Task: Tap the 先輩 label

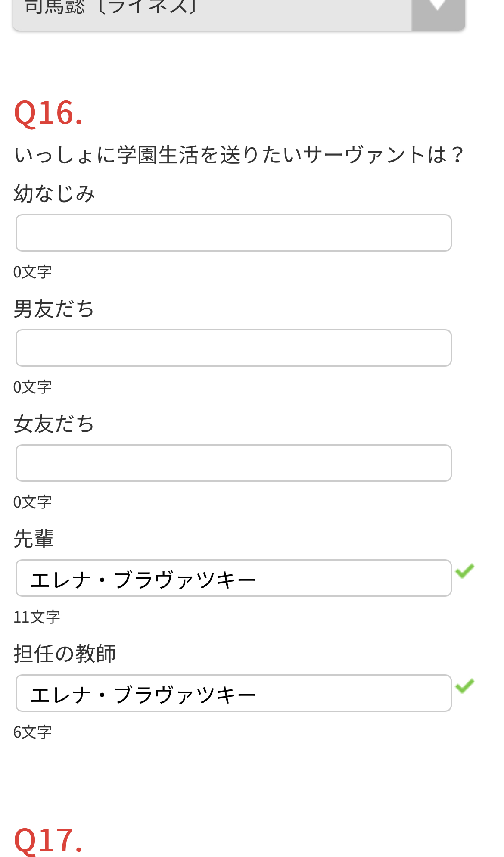Action: [34, 539]
